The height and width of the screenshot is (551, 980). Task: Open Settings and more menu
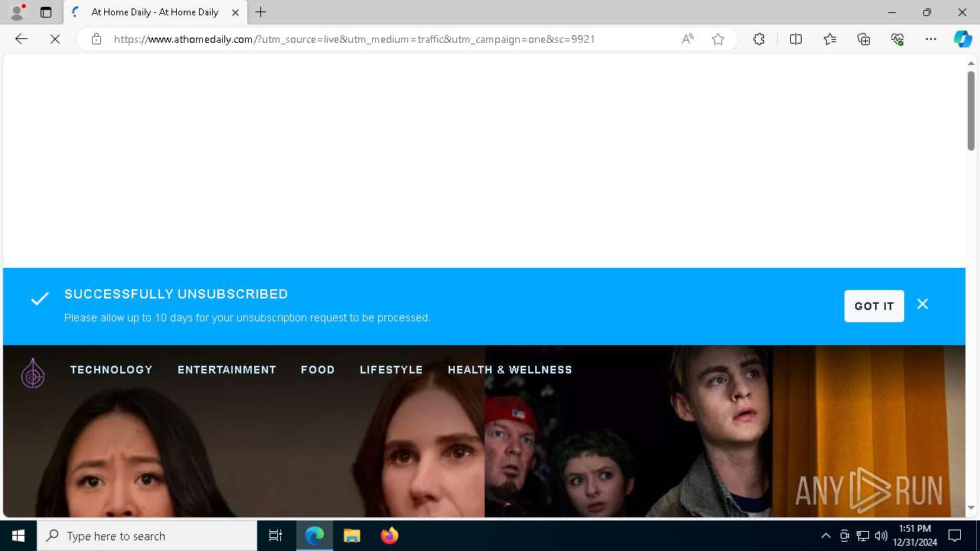[x=931, y=39]
